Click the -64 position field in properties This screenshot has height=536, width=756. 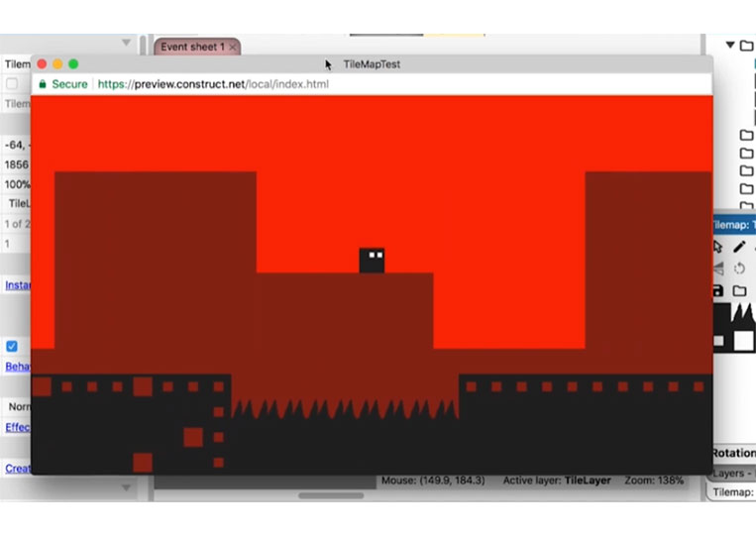[x=17, y=145]
